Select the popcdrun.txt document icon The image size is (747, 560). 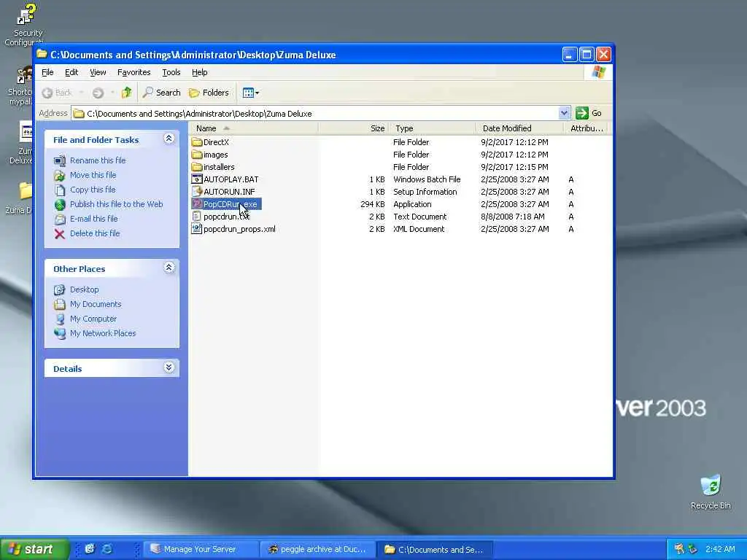197,216
